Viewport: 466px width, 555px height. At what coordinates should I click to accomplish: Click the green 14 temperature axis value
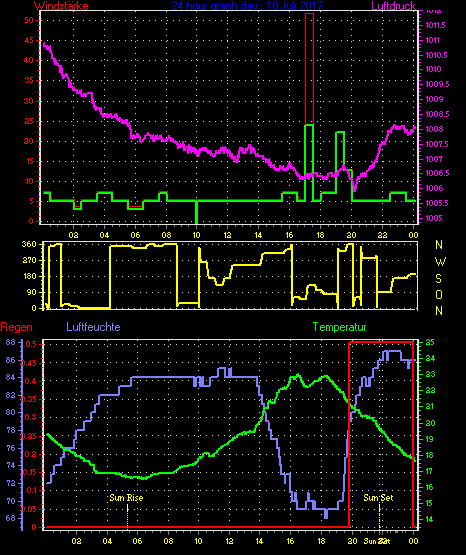coord(430,519)
